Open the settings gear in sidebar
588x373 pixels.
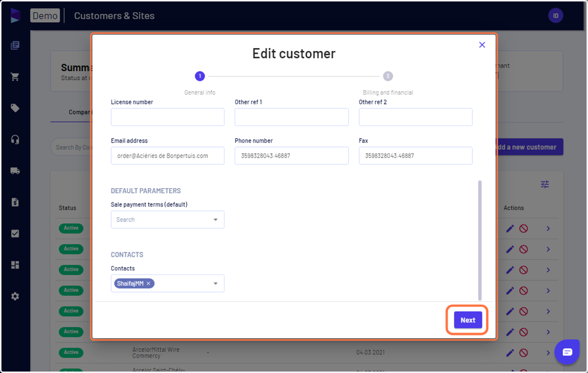(15, 296)
